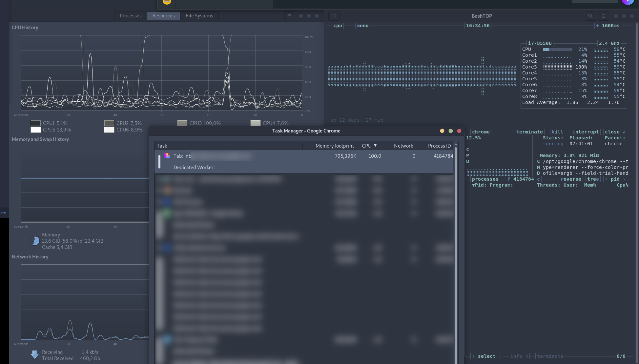Toggle tree view in BashTOP processes
This screenshot has height=364, width=639.
pyautogui.click(x=593, y=179)
